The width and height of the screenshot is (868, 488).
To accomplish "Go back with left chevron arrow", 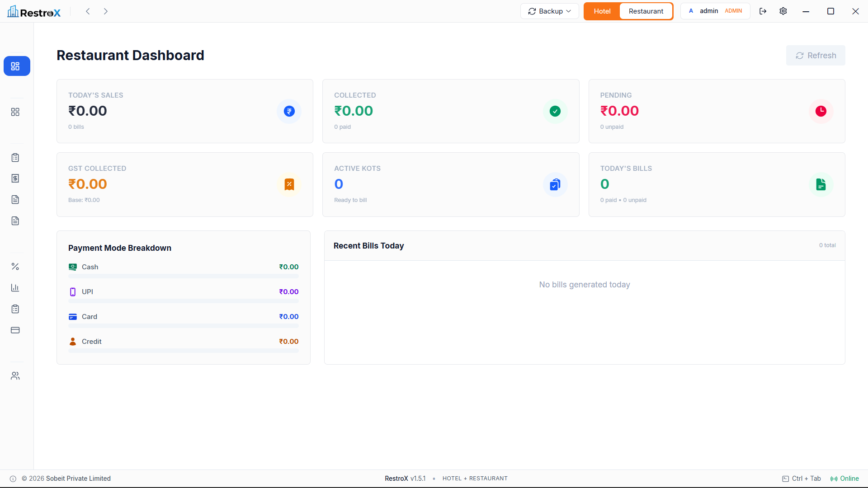I will click(88, 11).
